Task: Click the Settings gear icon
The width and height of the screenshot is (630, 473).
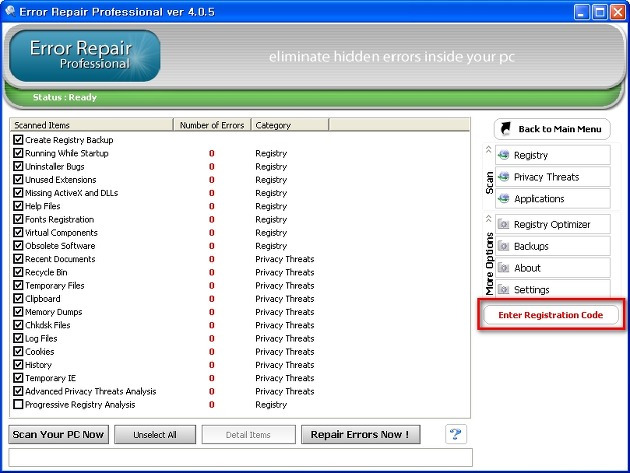Action: pyautogui.click(x=503, y=289)
